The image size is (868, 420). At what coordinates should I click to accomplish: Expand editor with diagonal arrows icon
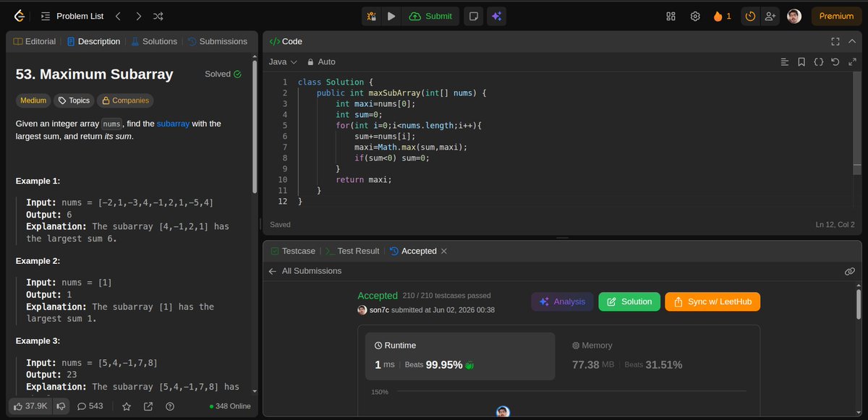(851, 62)
